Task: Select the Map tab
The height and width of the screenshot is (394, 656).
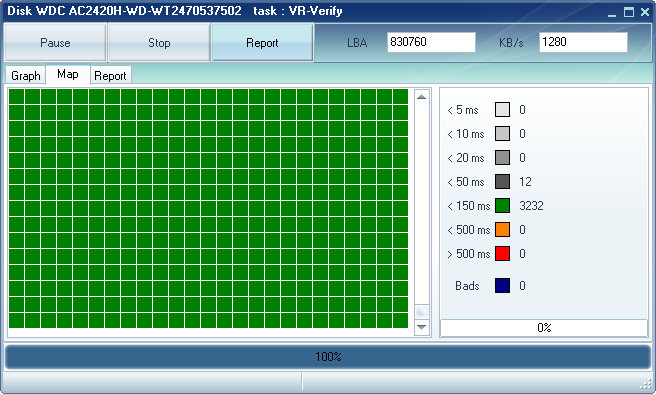Action: (68, 74)
